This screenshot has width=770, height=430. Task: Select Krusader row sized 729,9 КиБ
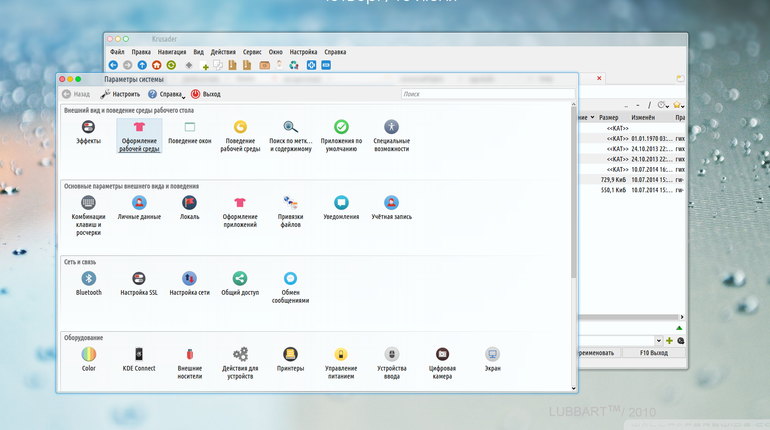(632, 180)
